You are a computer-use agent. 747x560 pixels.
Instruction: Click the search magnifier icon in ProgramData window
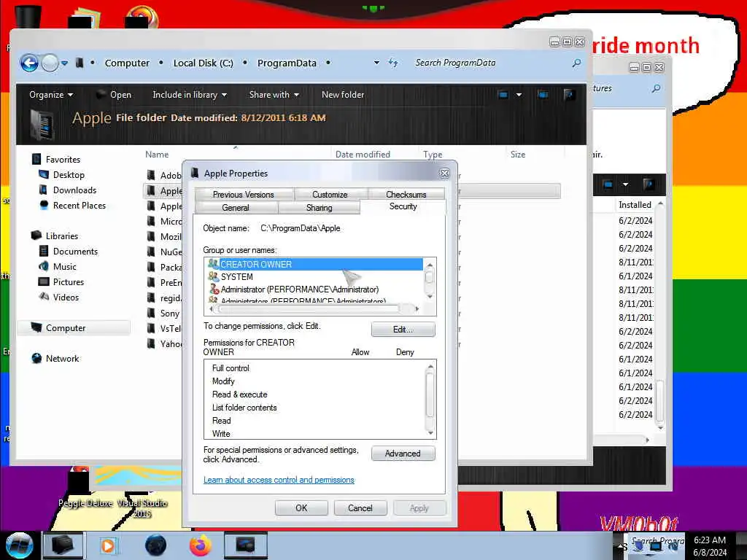tap(576, 63)
